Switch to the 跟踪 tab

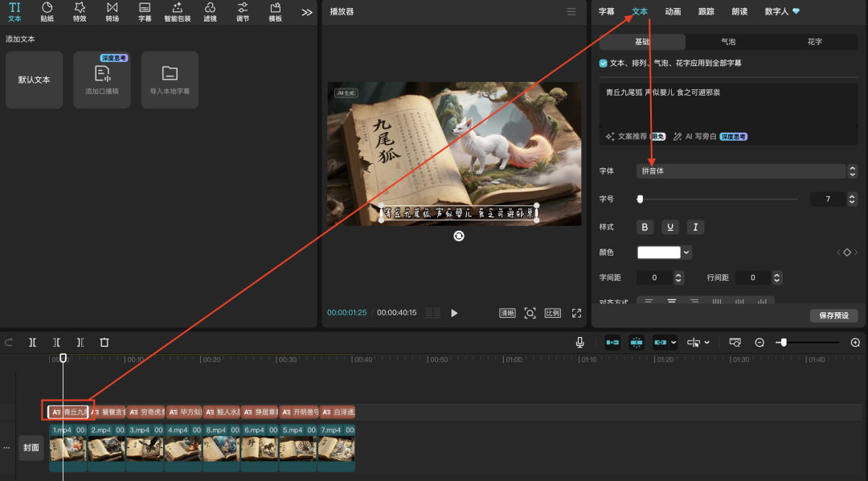(706, 11)
